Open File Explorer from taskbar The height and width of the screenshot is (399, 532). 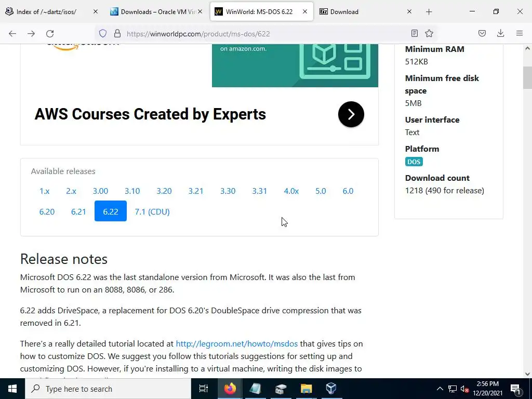306,389
